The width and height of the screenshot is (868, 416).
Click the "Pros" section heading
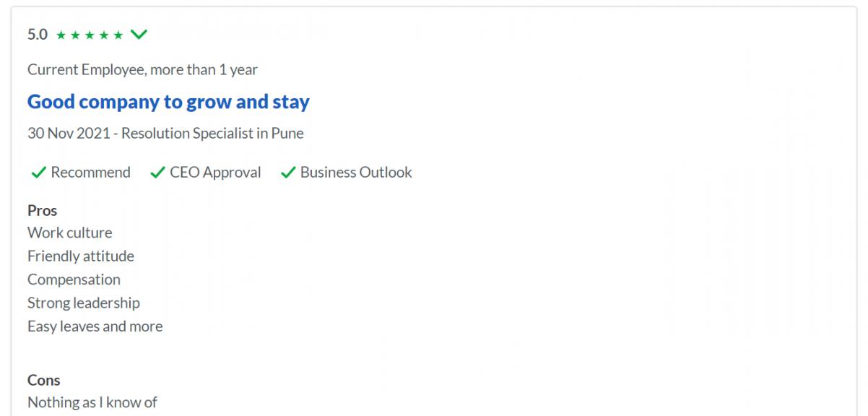point(42,211)
